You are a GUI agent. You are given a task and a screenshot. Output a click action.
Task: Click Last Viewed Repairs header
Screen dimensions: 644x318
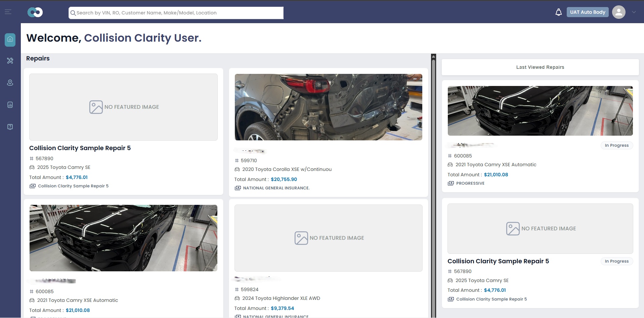click(x=540, y=67)
